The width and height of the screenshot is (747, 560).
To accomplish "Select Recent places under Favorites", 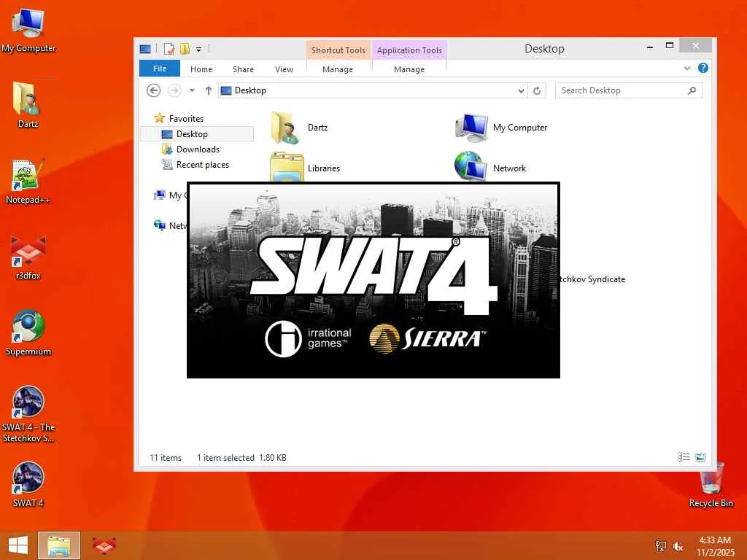I will (203, 164).
